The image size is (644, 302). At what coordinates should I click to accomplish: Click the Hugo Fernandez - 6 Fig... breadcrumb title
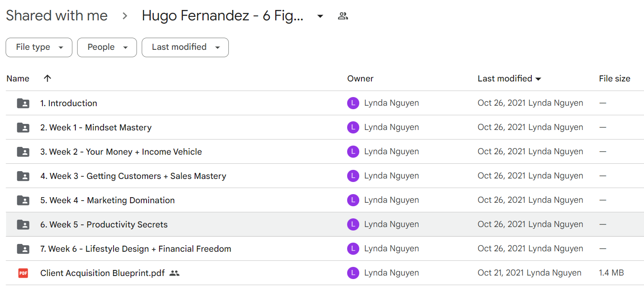(x=223, y=16)
